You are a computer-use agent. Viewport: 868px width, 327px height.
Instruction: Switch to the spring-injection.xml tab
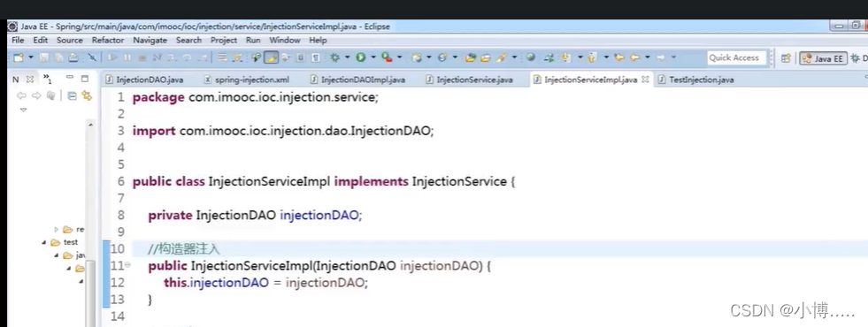pyautogui.click(x=247, y=80)
